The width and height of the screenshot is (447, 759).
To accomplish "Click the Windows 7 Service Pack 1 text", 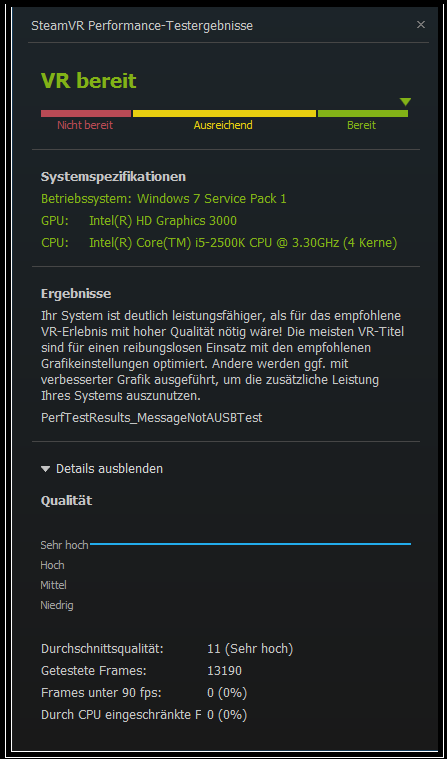I will pos(212,199).
